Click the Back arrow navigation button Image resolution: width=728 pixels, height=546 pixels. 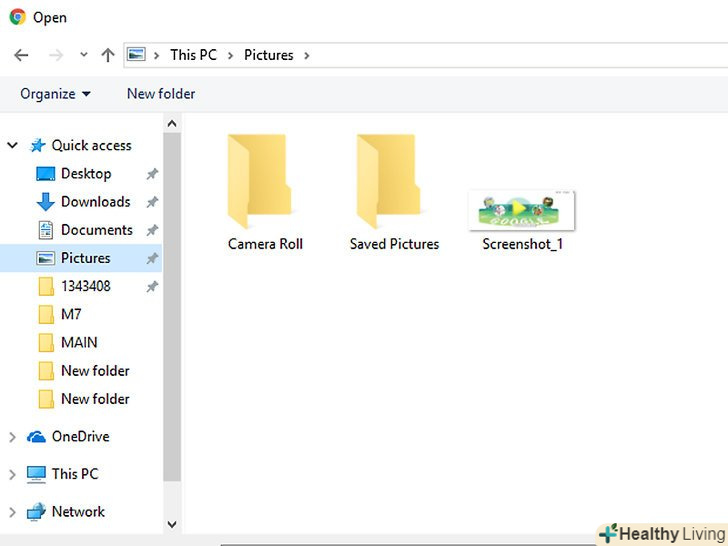pyautogui.click(x=21, y=55)
